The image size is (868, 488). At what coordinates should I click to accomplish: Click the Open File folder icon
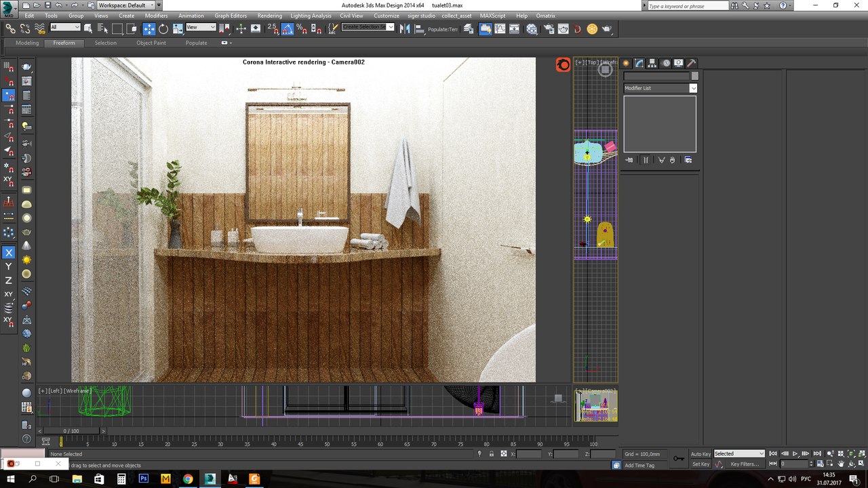tap(35, 5)
